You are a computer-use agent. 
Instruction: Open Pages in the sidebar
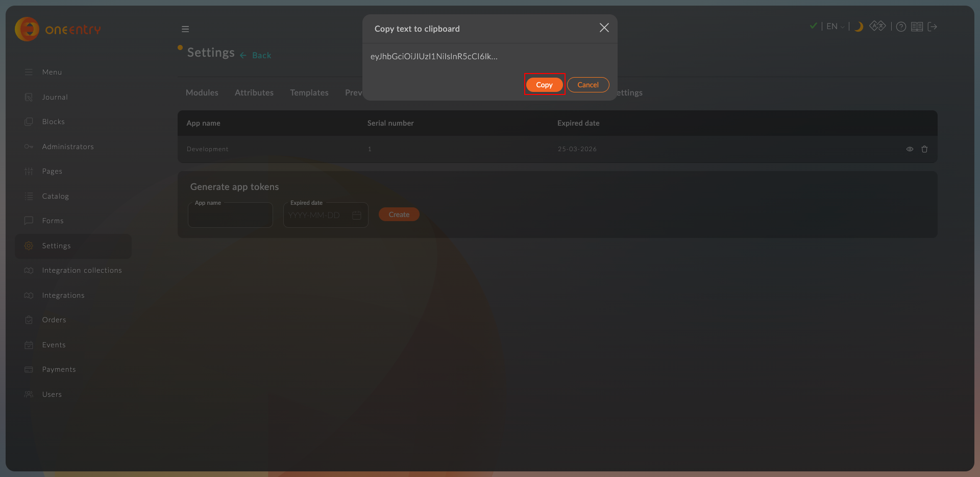pos(73,171)
